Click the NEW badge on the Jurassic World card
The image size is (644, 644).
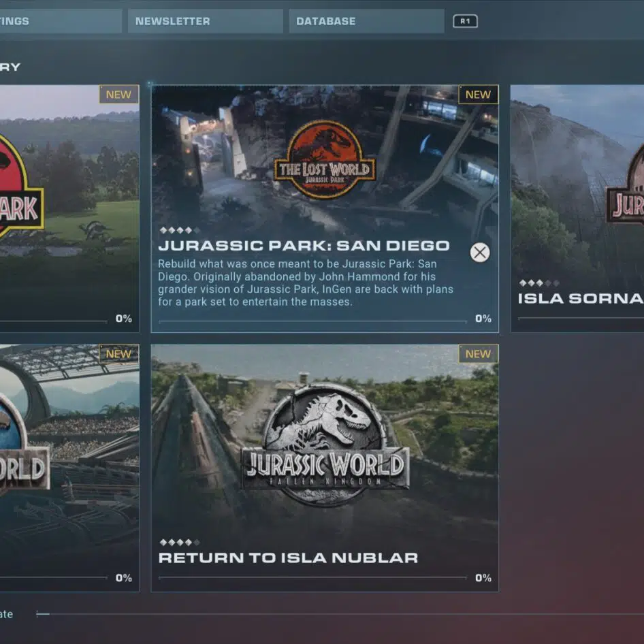point(118,353)
